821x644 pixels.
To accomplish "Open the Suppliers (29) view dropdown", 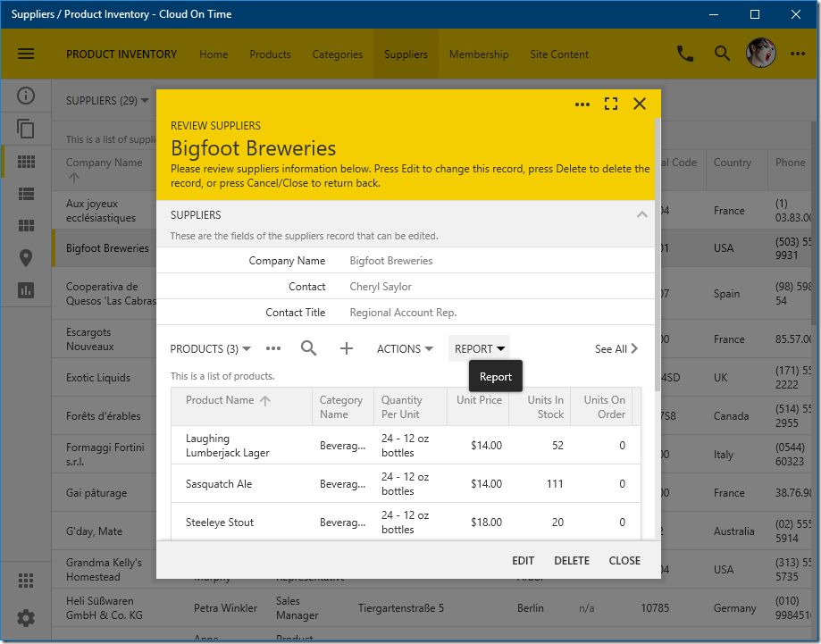I will (x=107, y=101).
